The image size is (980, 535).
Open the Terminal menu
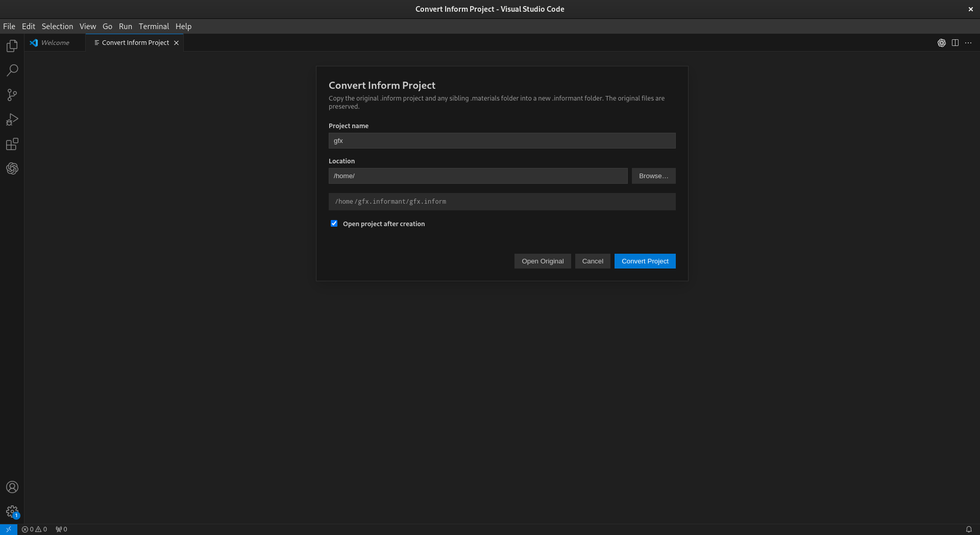click(x=154, y=27)
